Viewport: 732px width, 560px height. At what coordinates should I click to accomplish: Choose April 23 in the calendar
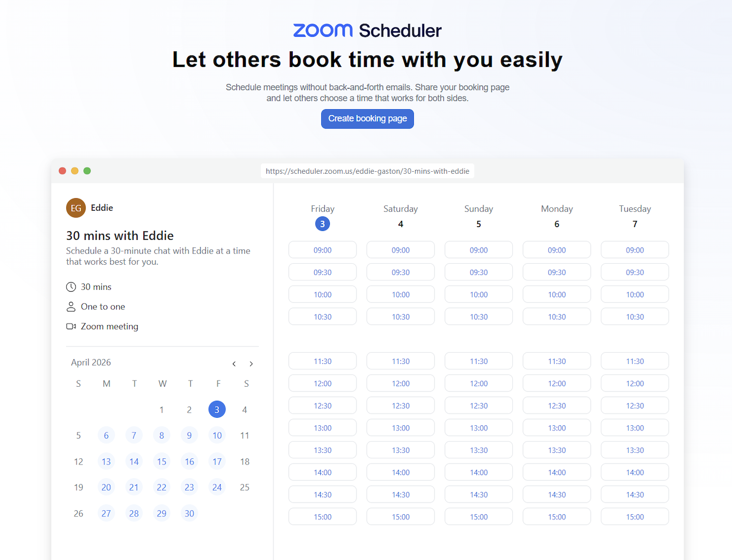coord(189,487)
